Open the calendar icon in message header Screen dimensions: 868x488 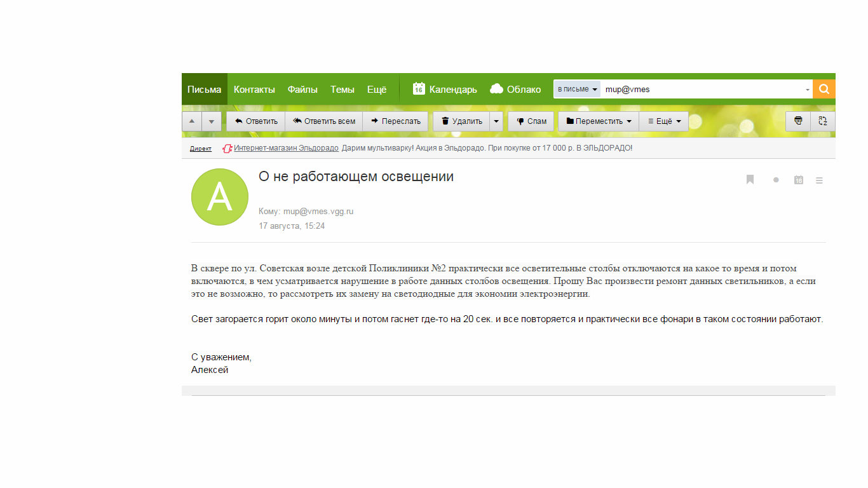(x=799, y=180)
